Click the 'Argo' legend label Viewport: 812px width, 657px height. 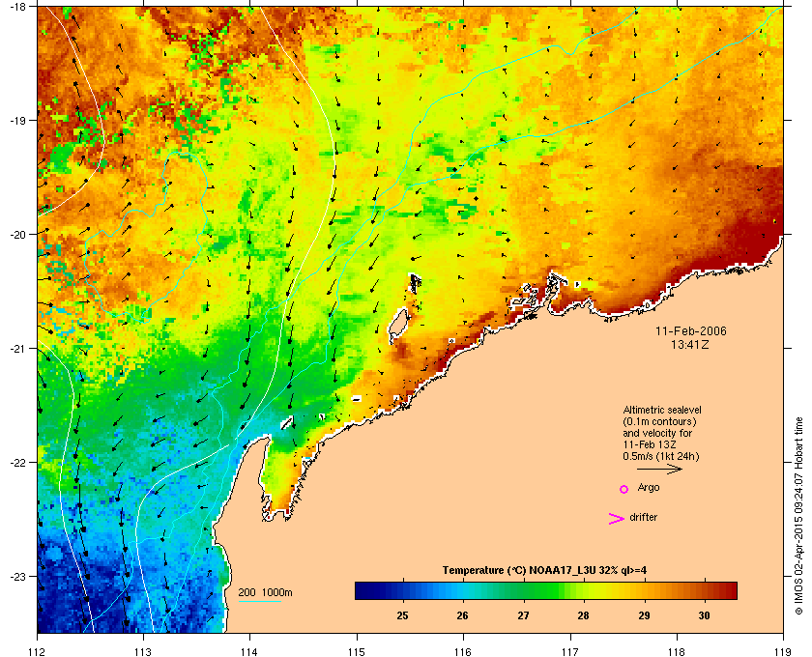pyautogui.click(x=649, y=488)
